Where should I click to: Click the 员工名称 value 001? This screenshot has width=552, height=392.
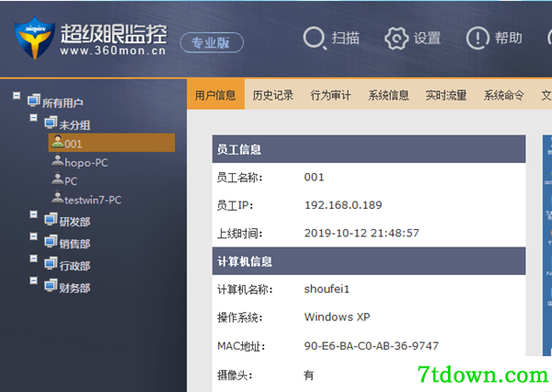(x=314, y=177)
